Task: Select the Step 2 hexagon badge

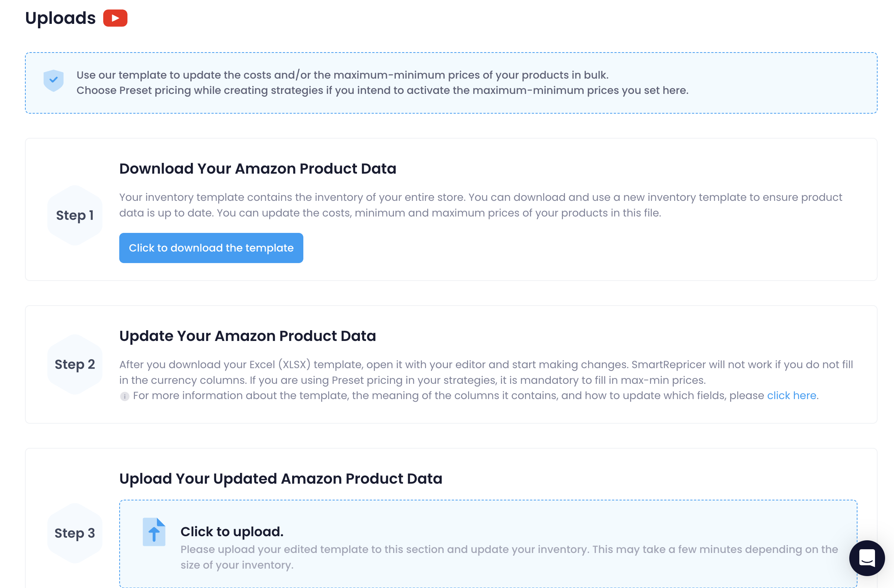Action: pos(75,364)
